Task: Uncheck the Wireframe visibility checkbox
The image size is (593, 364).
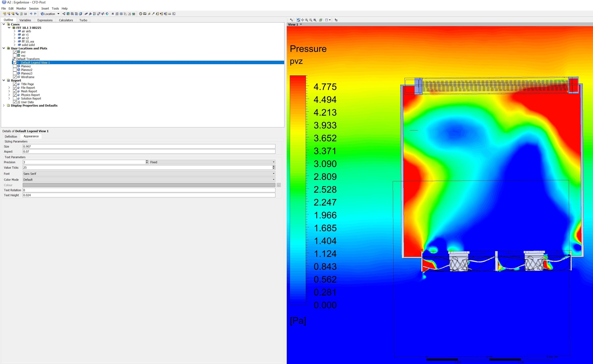Action: click(15, 77)
